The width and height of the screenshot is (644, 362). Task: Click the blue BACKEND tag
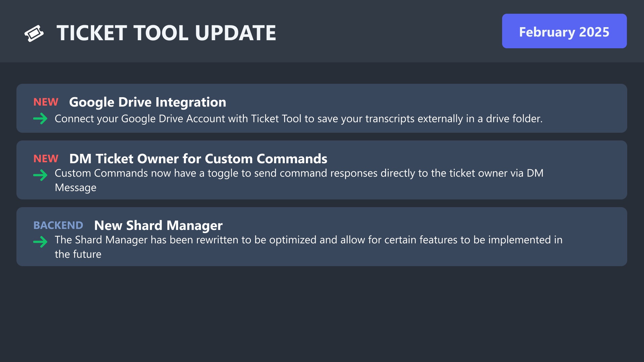pos(58,225)
